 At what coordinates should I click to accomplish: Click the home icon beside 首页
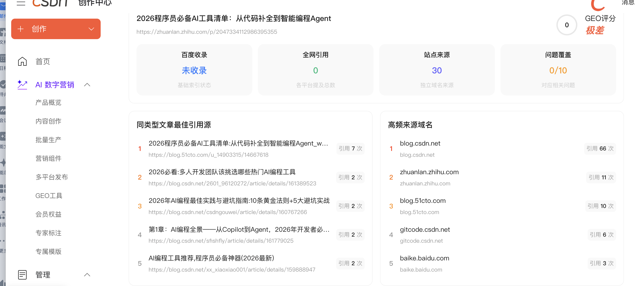tap(22, 61)
